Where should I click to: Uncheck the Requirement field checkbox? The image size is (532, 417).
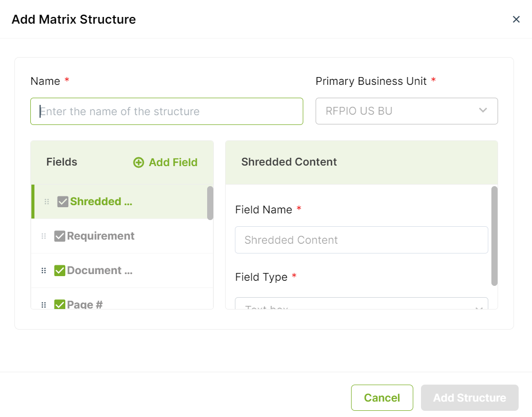coord(60,236)
